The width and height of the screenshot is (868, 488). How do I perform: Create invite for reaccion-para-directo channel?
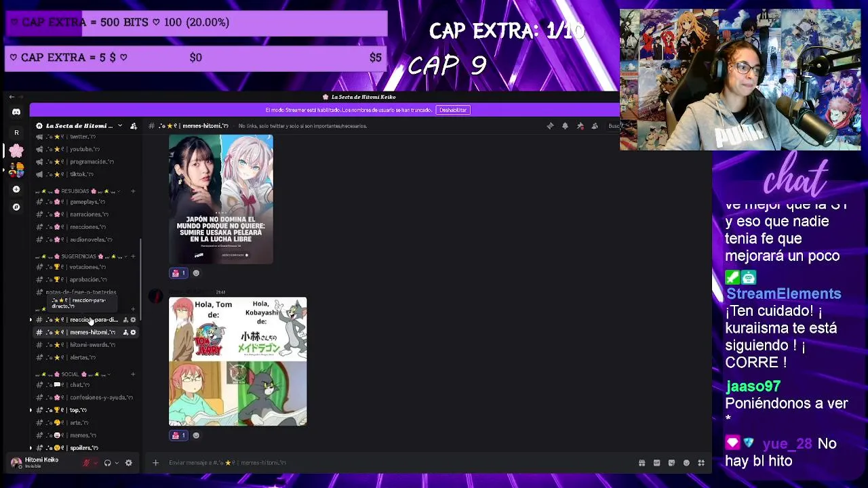(125, 320)
